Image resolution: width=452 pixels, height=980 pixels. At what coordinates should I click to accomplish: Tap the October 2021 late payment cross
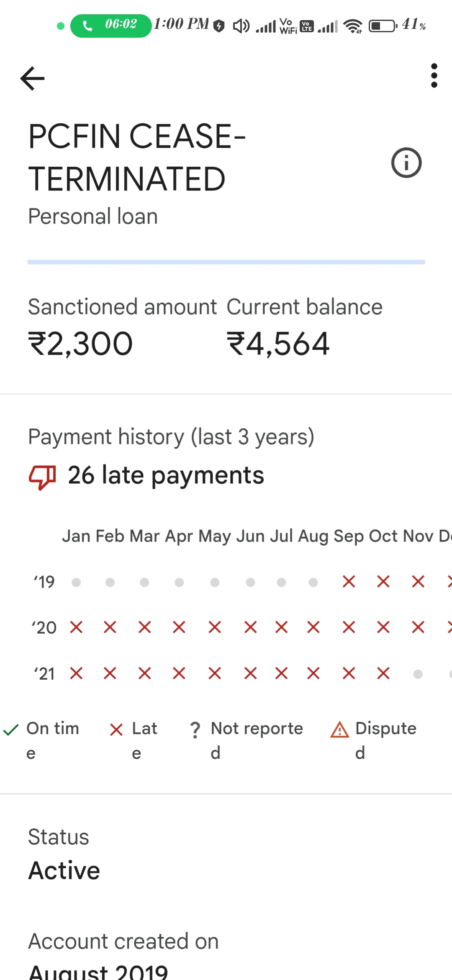383,673
